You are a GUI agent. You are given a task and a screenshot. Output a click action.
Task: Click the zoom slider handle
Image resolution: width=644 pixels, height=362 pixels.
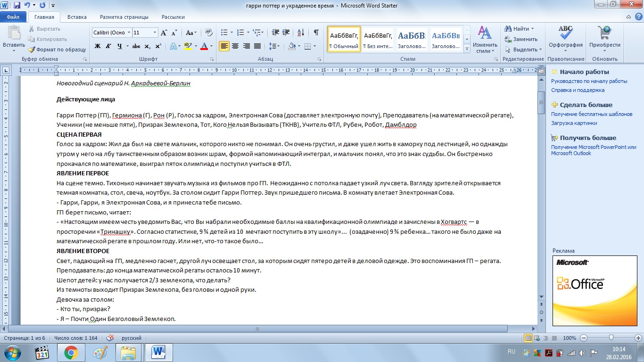point(611,338)
